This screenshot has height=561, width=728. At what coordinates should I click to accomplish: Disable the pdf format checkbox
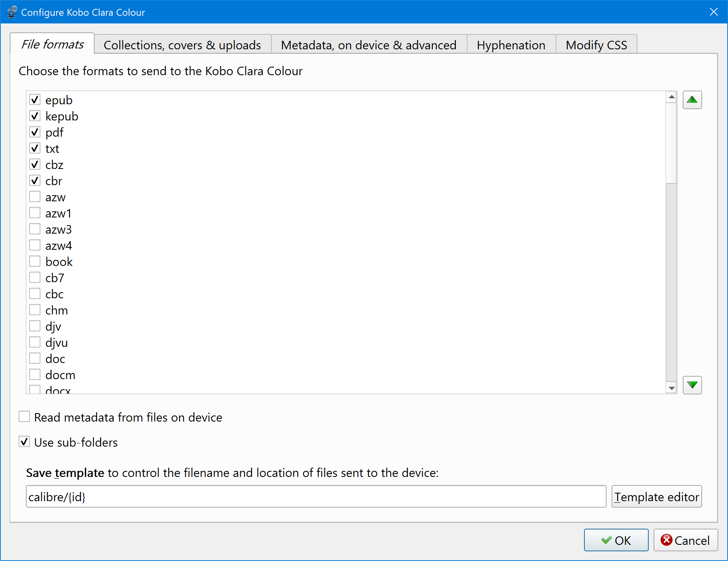(x=35, y=132)
